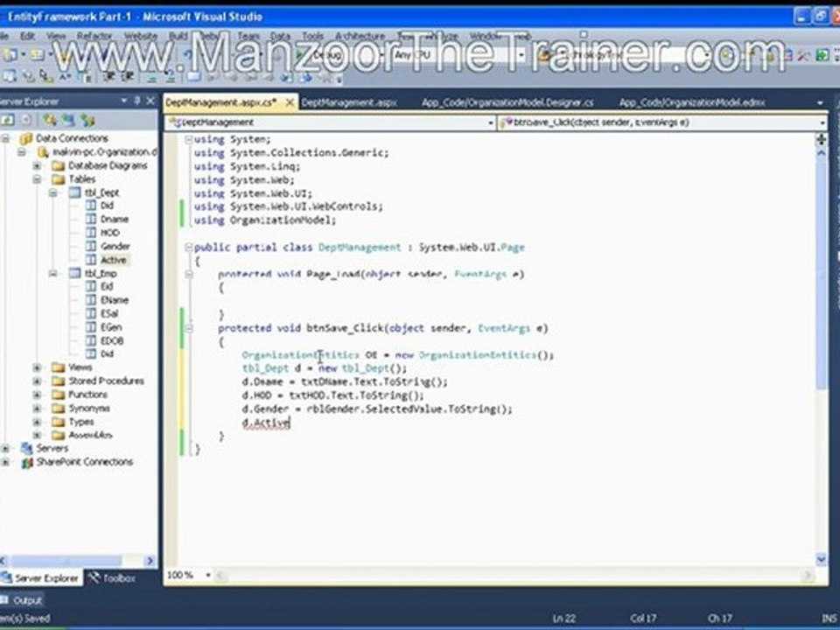
Task: Switch to App_Code/OrganizationModel.Designer.cs tab
Action: pos(507,102)
